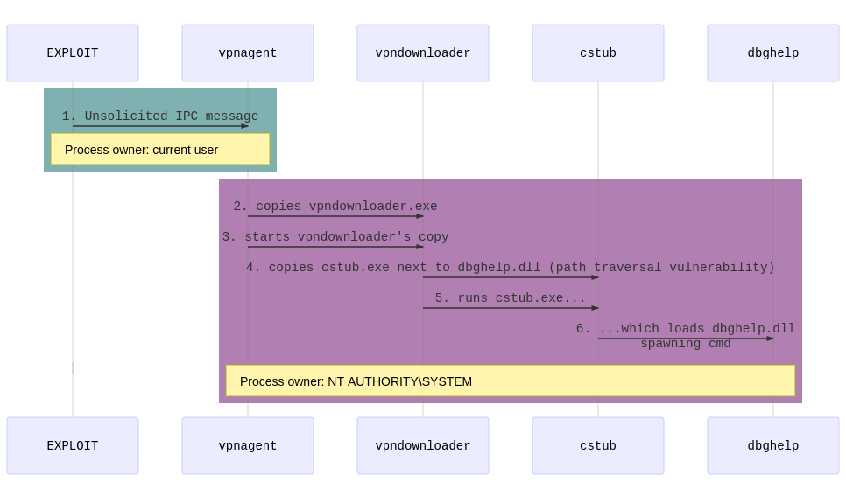Screen dimensions: 846x504
Task: Click the 'starts vpndownloader's copy' message
Action: pos(335,237)
